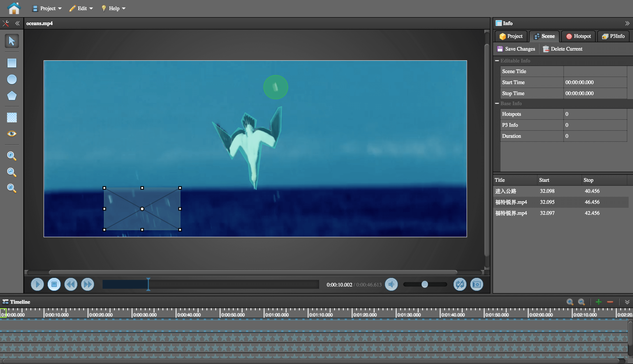The image size is (633, 364).
Task: Click the zoom in magnifier in left toolbar
Action: pos(12,156)
